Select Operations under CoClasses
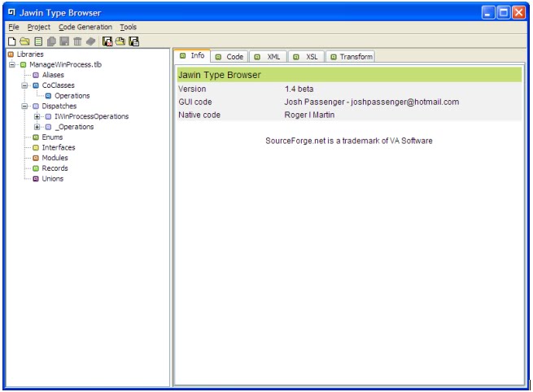Viewport: 533px width, 392px height. click(72, 96)
